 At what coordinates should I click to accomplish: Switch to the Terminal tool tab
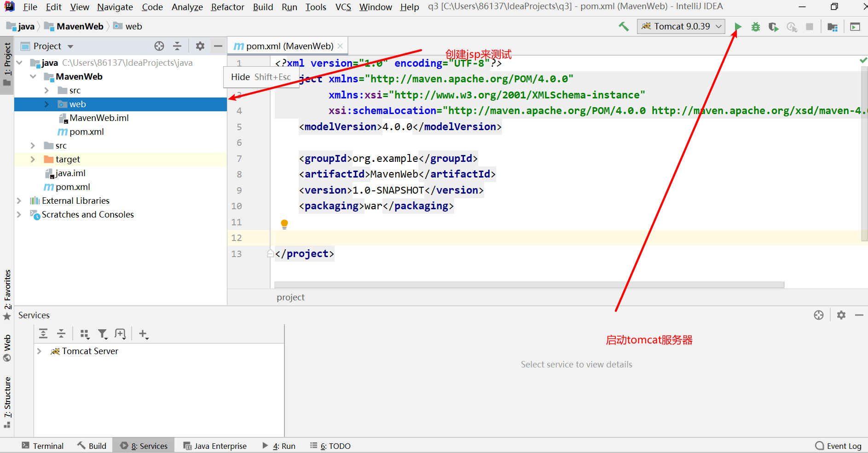(43, 446)
